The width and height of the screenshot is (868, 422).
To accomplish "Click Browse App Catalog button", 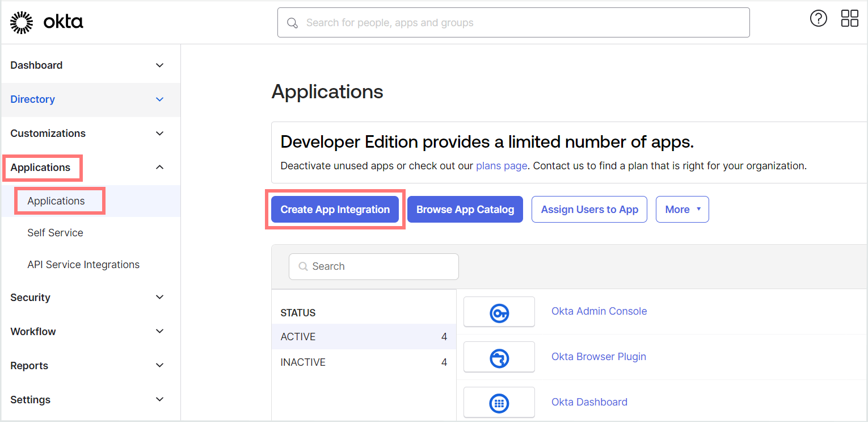I will pyautogui.click(x=465, y=210).
